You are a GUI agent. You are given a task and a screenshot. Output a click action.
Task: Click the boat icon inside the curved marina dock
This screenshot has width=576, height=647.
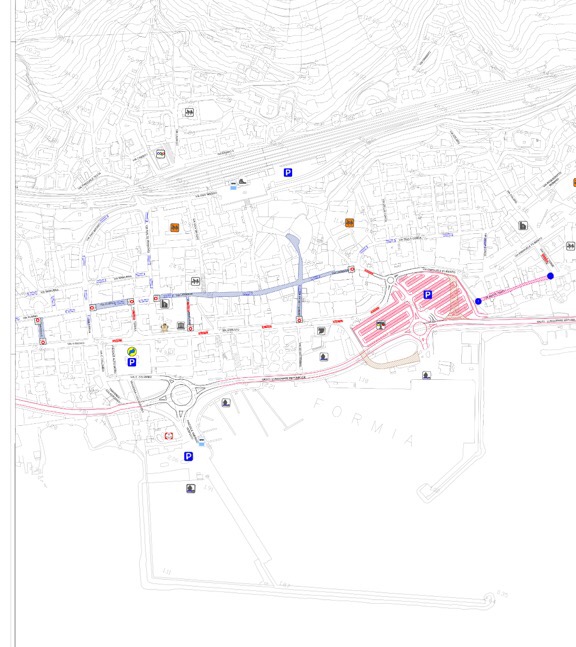(226, 402)
